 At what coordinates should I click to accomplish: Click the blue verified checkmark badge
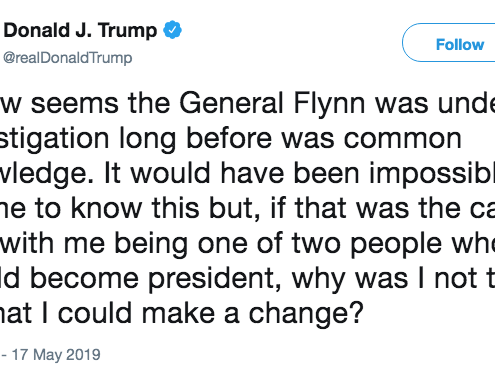click(172, 30)
